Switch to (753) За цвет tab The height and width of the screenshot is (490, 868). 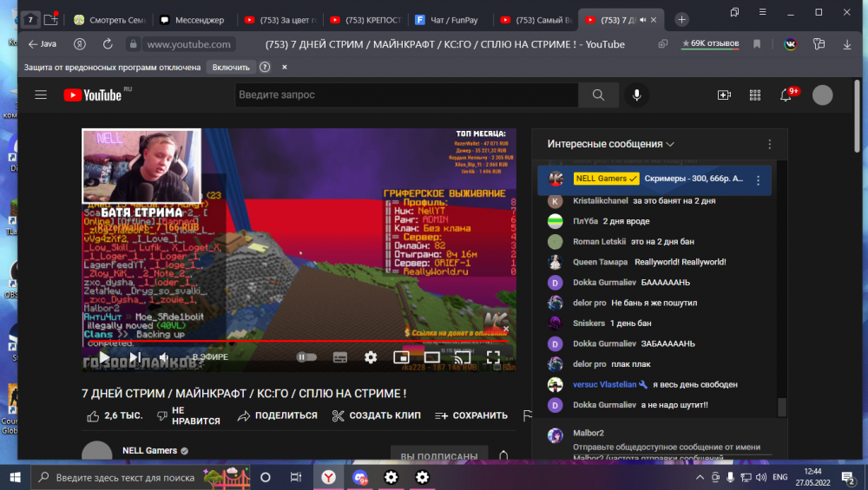(x=281, y=20)
